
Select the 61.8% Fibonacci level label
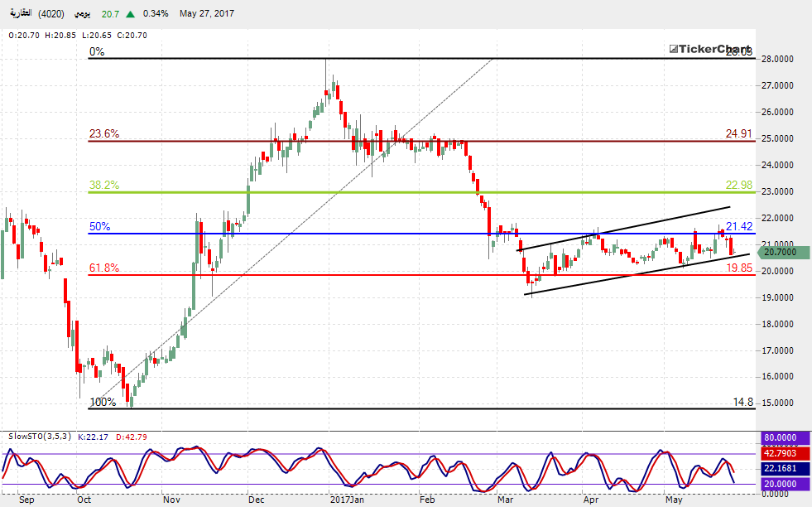[104, 268]
